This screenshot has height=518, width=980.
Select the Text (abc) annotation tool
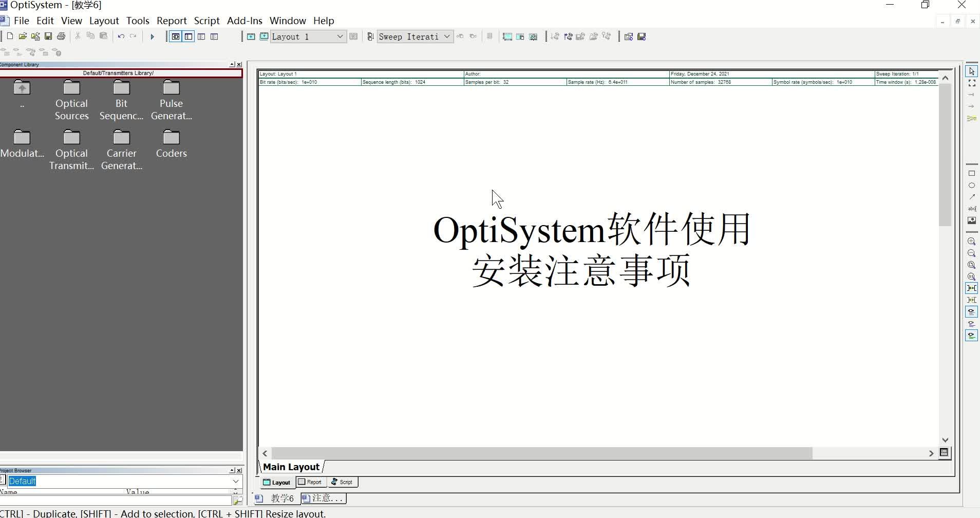[972, 208]
